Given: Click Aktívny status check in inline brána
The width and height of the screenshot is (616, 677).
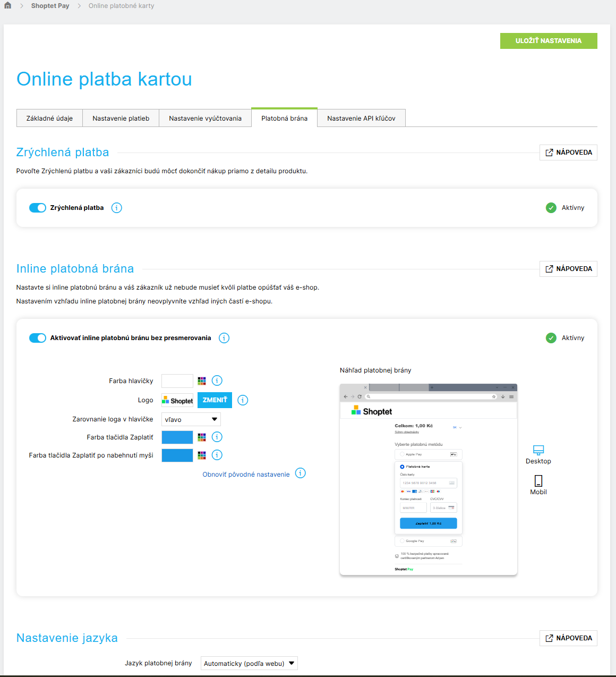Looking at the screenshot, I should [x=551, y=338].
